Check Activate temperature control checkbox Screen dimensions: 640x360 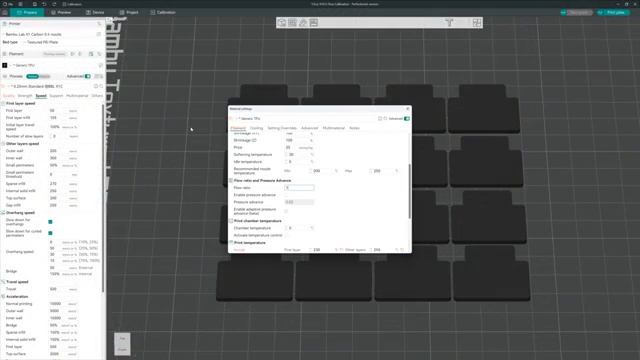click(x=286, y=236)
